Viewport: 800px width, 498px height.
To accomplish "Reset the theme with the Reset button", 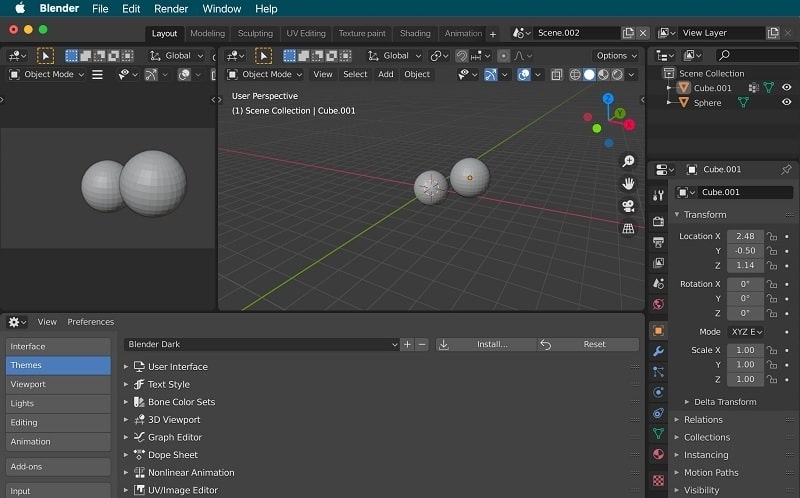I will point(588,344).
